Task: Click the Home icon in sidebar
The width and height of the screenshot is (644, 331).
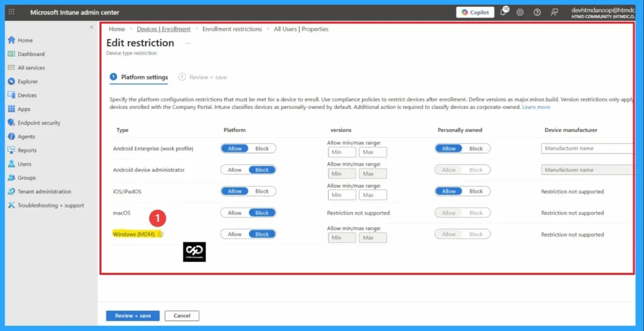Action: pos(11,40)
